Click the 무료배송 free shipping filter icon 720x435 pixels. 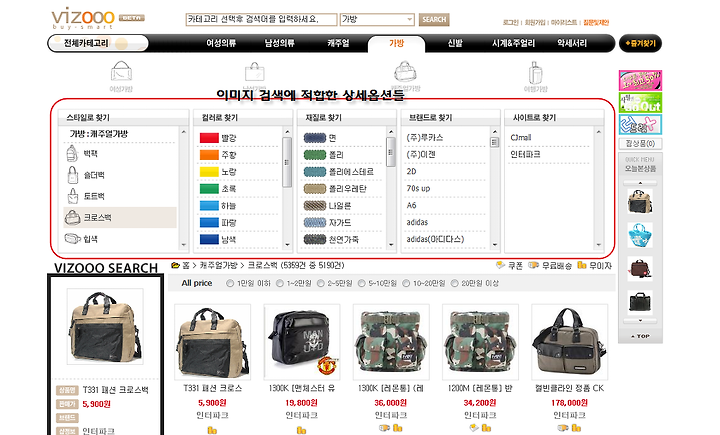[534, 265]
